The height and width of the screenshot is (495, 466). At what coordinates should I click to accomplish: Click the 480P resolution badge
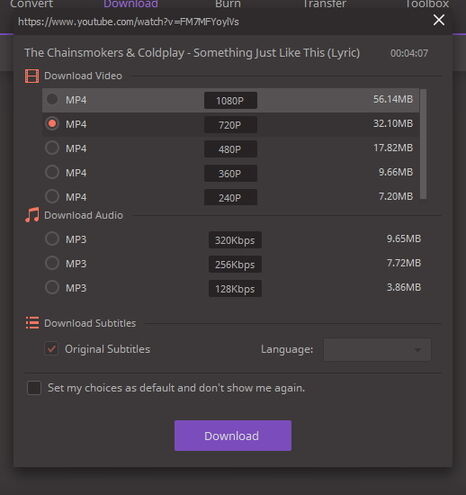[x=230, y=149]
